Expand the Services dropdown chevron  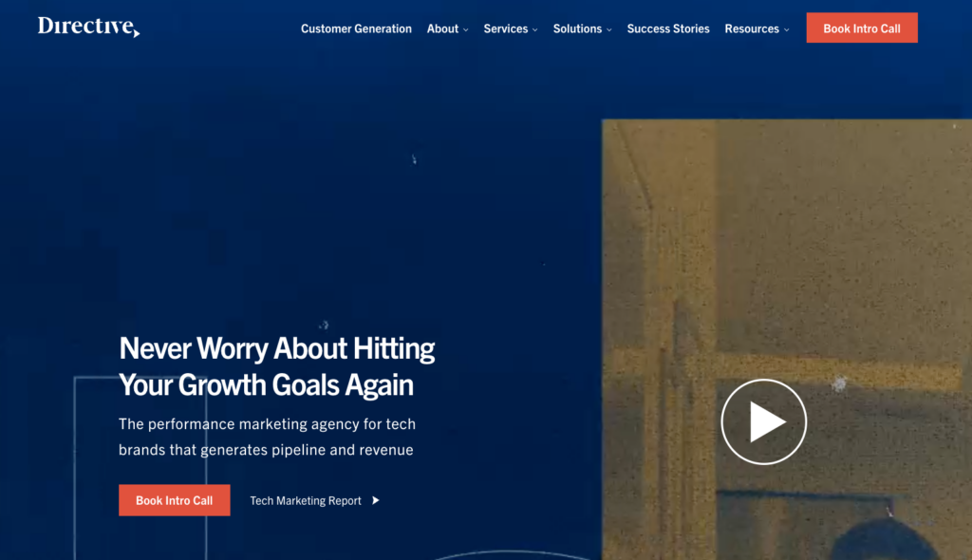coord(535,29)
